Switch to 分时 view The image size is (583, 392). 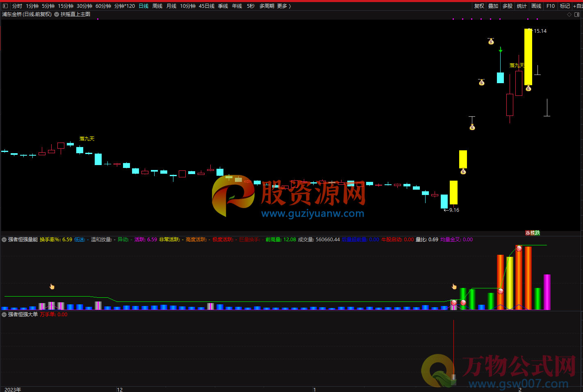(17, 6)
